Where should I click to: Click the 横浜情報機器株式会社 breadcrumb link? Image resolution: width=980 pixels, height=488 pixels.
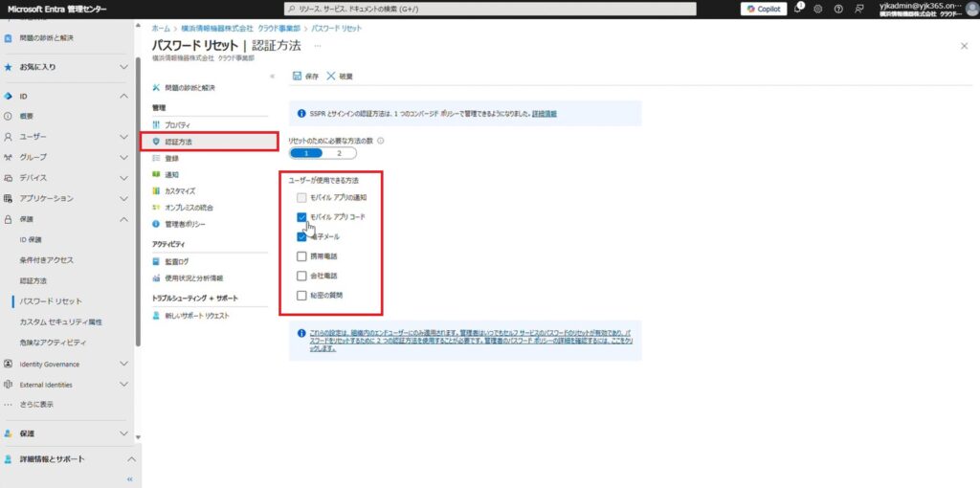point(240,29)
